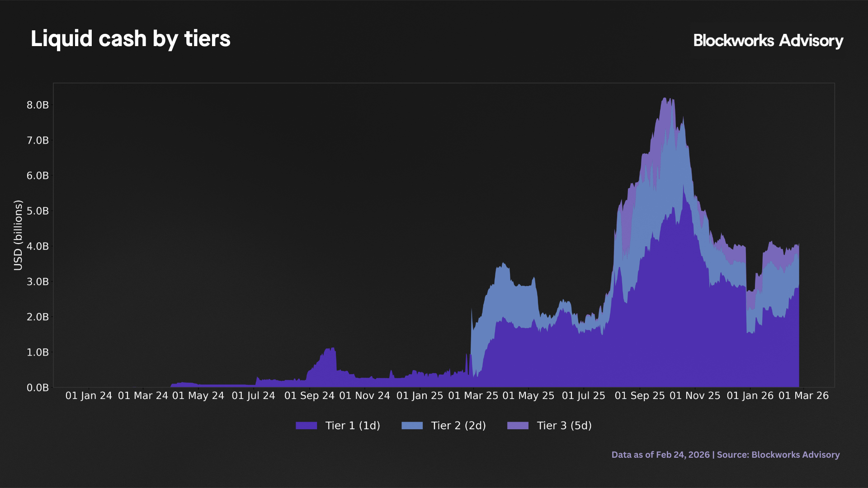Click the source attribution text at bottom
Screen dimensions: 868x488
click(x=725, y=455)
